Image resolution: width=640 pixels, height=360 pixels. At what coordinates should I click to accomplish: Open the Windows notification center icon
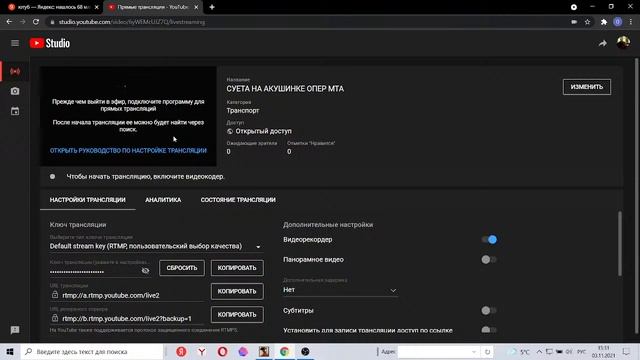[626, 351]
